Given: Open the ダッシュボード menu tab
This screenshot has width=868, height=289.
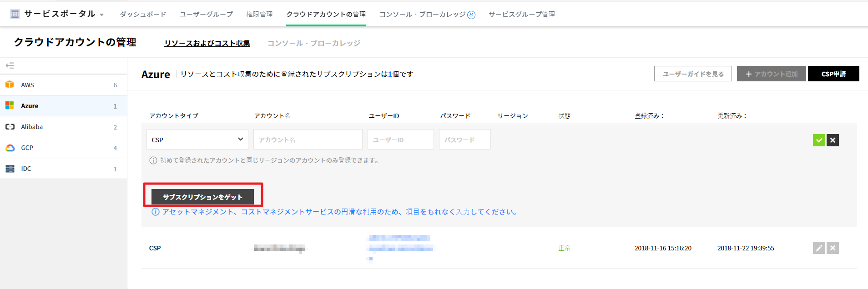Looking at the screenshot, I should [x=143, y=15].
